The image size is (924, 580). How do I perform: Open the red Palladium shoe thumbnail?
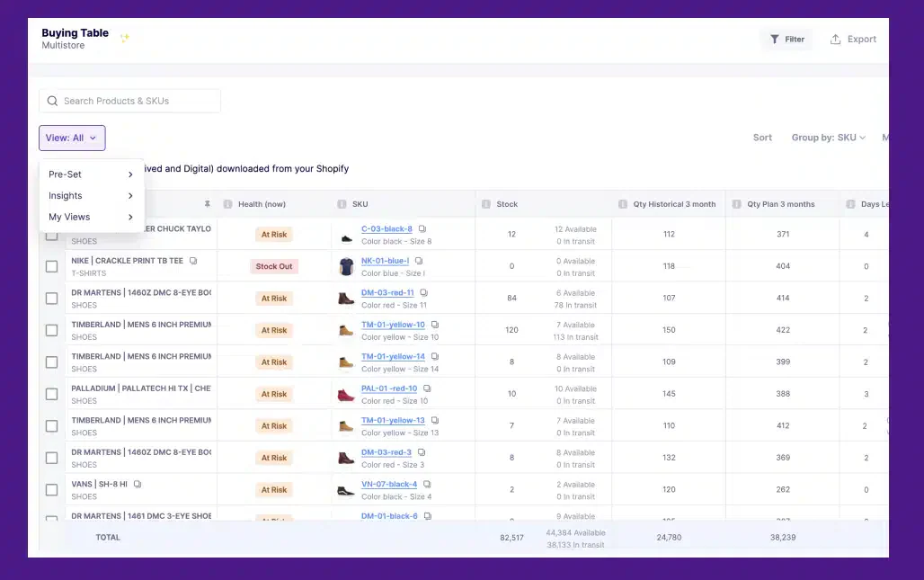click(x=346, y=395)
